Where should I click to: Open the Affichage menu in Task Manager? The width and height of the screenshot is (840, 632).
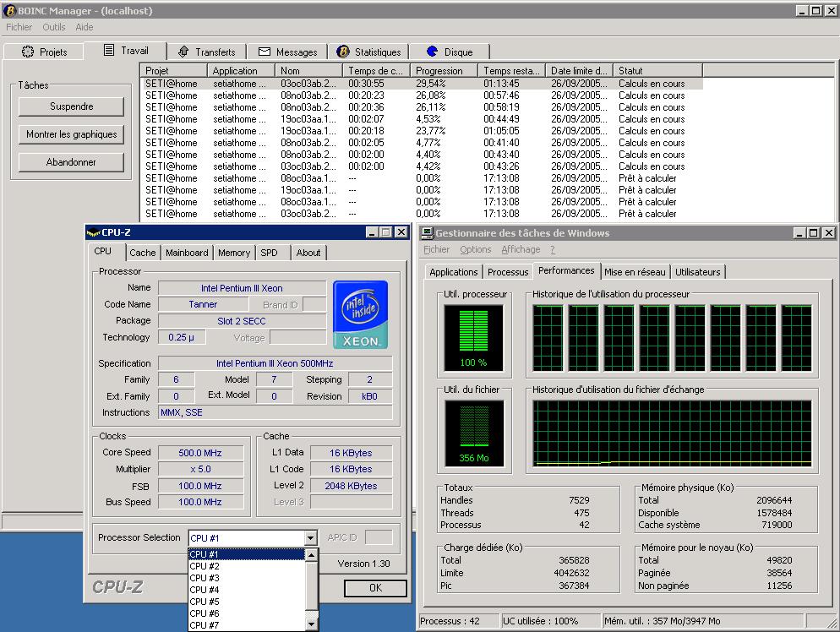coord(521,249)
